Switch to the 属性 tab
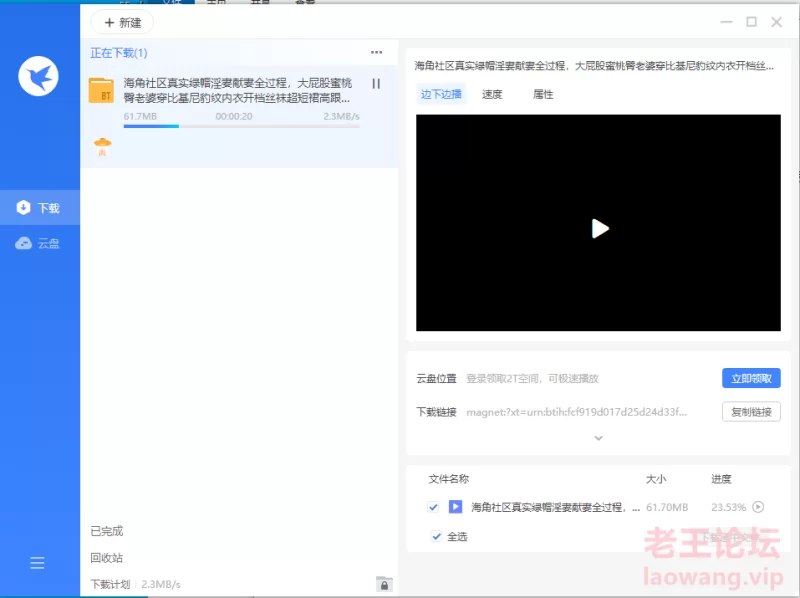800x598 pixels. click(543, 94)
